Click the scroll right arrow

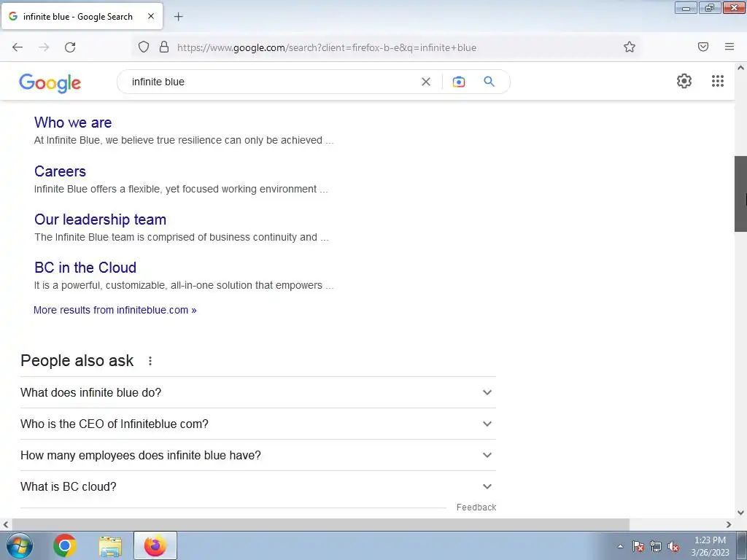pyautogui.click(x=729, y=525)
